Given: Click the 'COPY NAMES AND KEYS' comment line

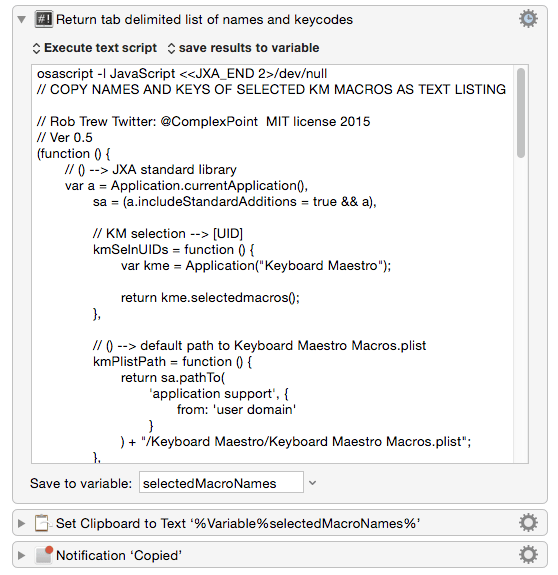Looking at the screenshot, I should 271,89.
